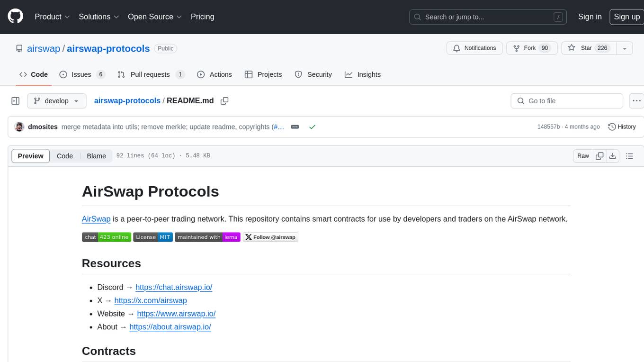
Task: Open the Product menu
Action: 52,17
